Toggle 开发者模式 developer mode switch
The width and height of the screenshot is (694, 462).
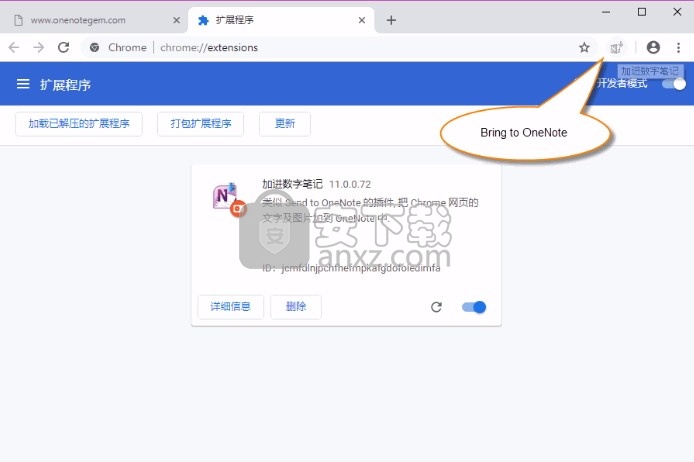[674, 84]
